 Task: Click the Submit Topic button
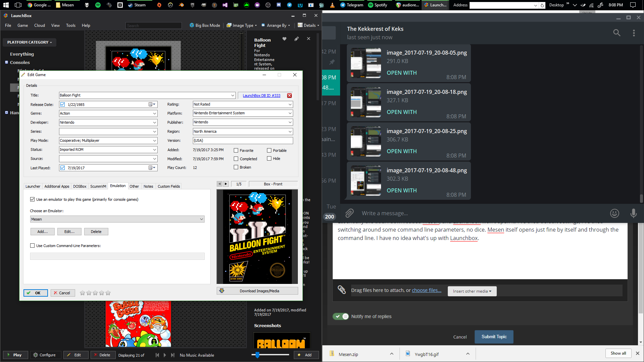pyautogui.click(x=494, y=337)
